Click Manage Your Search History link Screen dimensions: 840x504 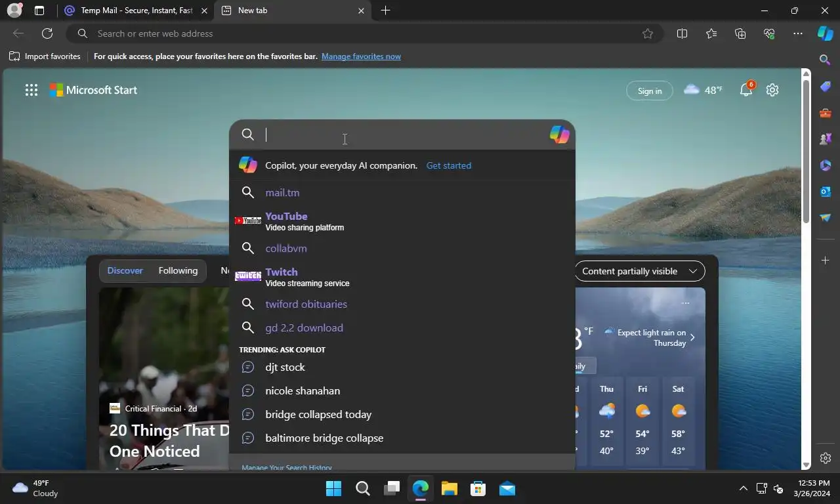[x=287, y=467]
